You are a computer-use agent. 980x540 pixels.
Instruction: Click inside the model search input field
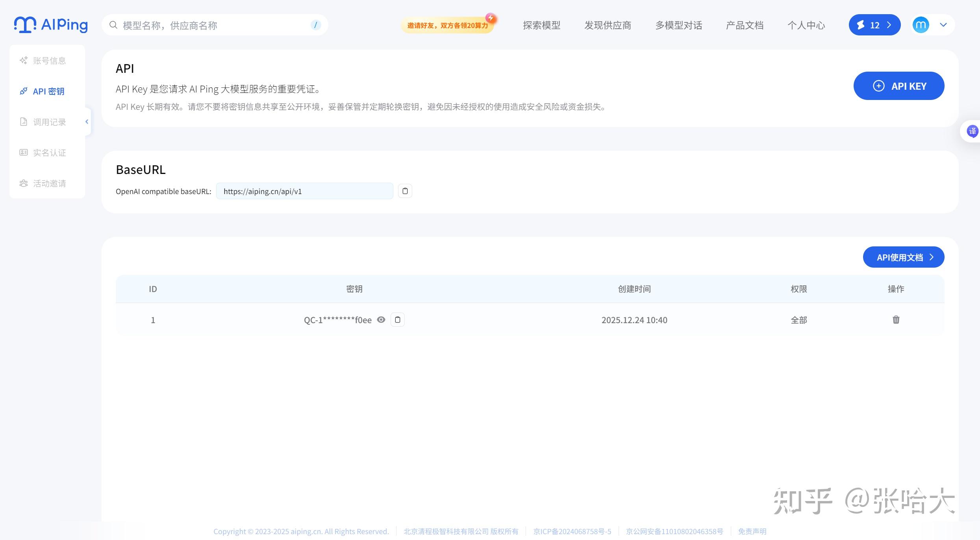217,25
